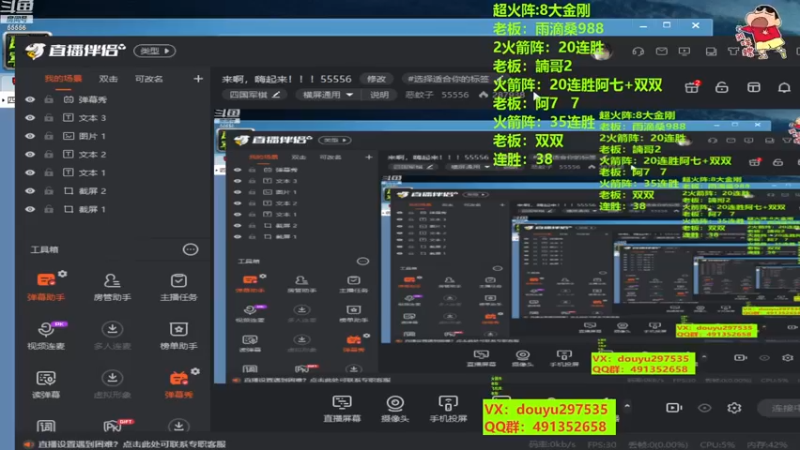
Task: Open the PK tool with GIFT badge
Action: click(x=113, y=426)
